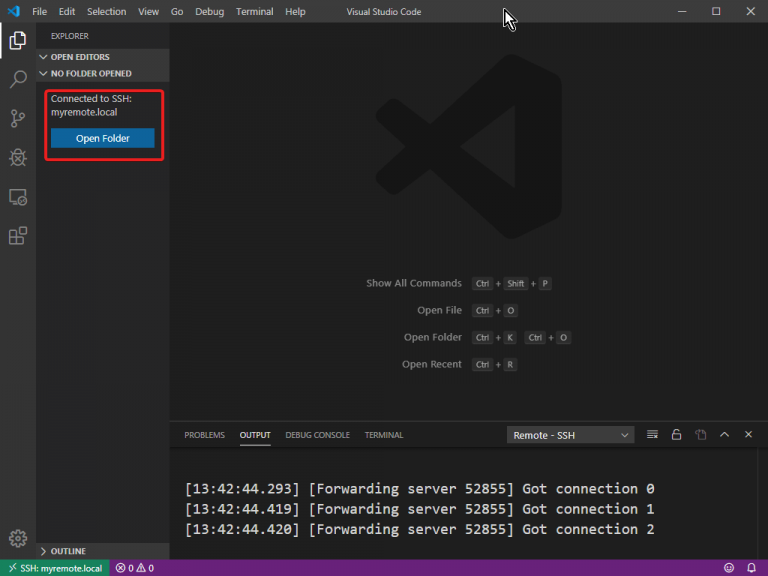Open the View menu
Screen dimensions: 768x576
coord(148,11)
